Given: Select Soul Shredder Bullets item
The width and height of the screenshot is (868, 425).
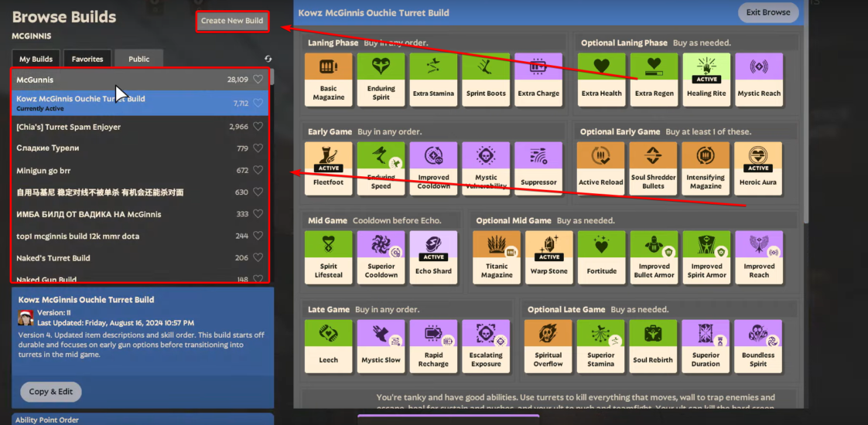Looking at the screenshot, I should pos(653,168).
